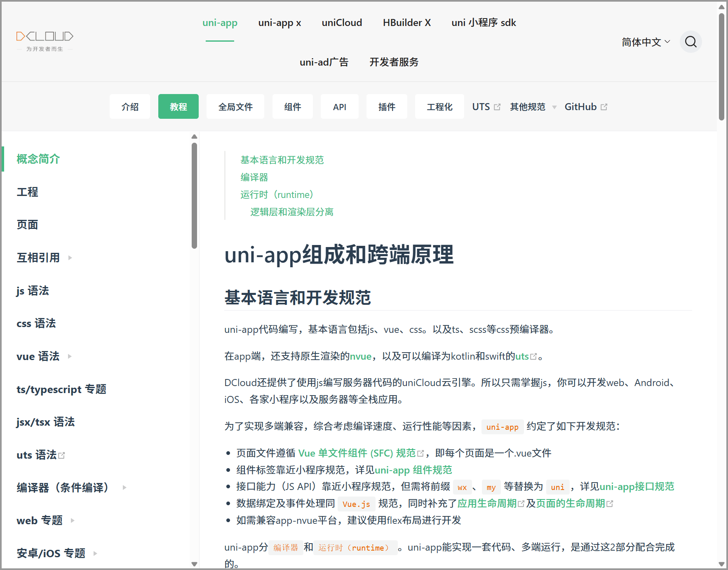Viewport: 728px width, 570px height.
Task: Click the DCloud logo
Action: 45,41
